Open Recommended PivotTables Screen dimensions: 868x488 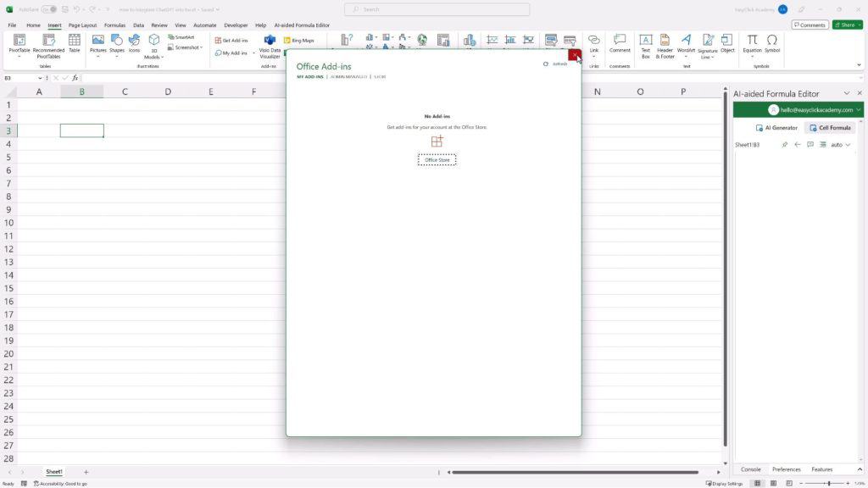(48, 46)
